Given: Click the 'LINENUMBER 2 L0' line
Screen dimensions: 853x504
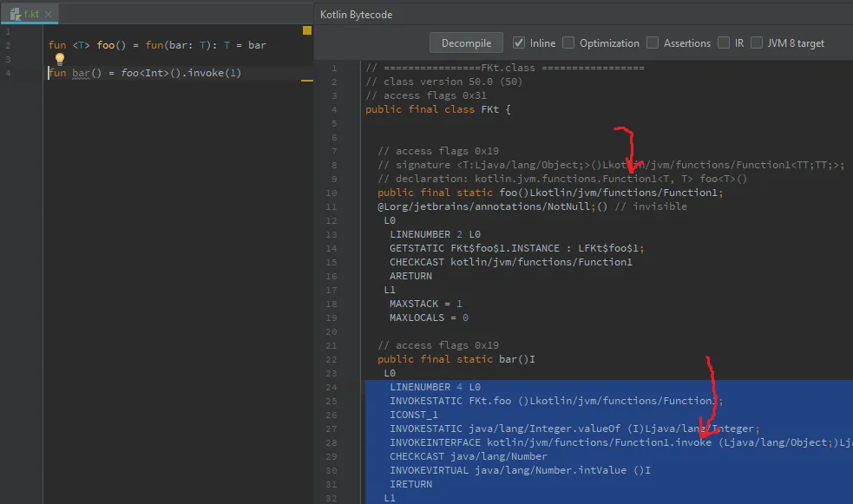Looking at the screenshot, I should [435, 234].
